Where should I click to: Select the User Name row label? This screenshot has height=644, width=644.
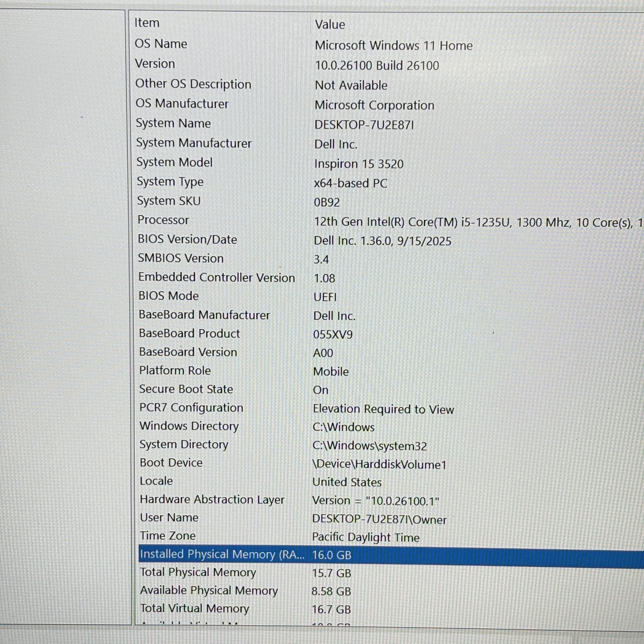169,518
